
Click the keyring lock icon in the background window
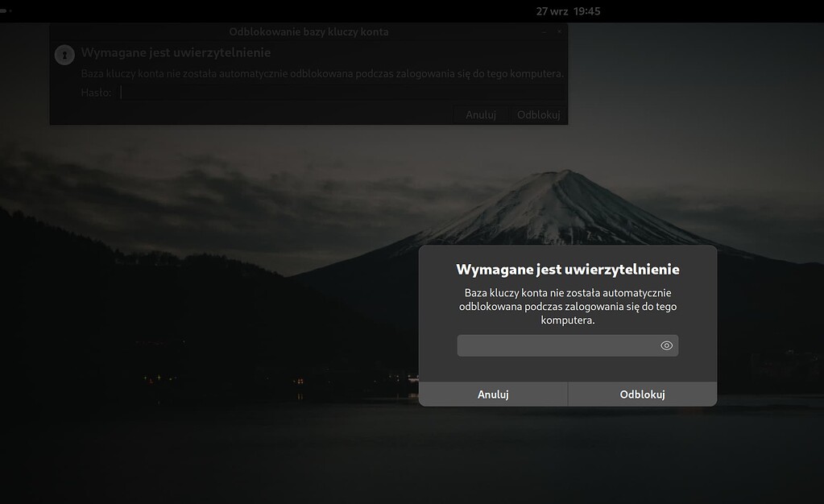[x=64, y=55]
